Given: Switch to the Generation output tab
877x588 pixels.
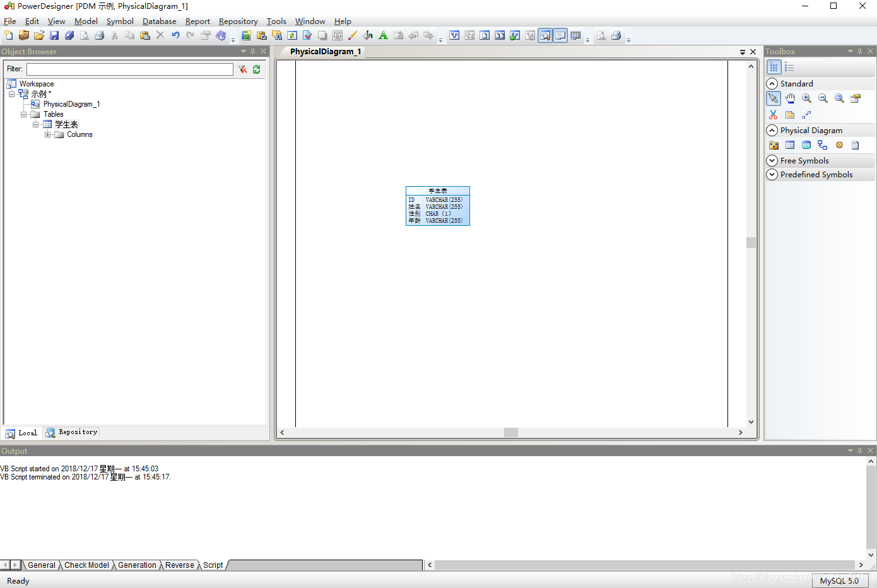Looking at the screenshot, I should [x=137, y=565].
